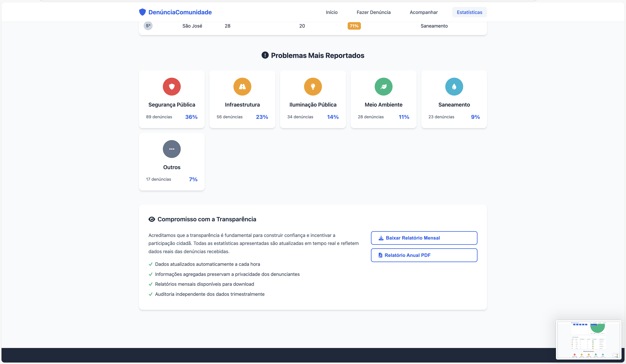
Task: Click the Infraestrutura road sign icon
Action: tap(242, 87)
